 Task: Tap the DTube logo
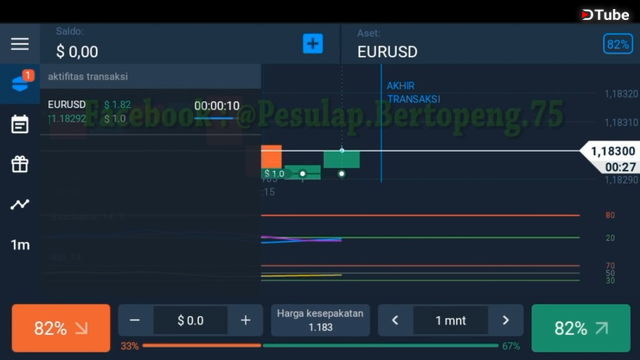click(x=606, y=15)
